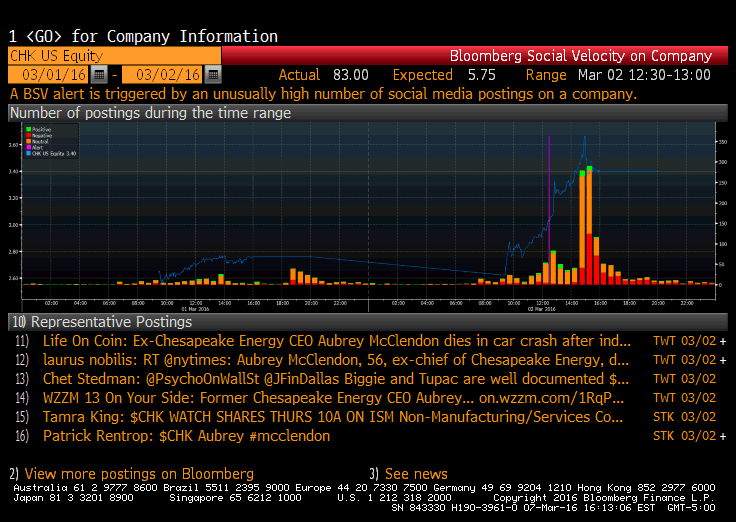Click the See news link

pyautogui.click(x=415, y=473)
